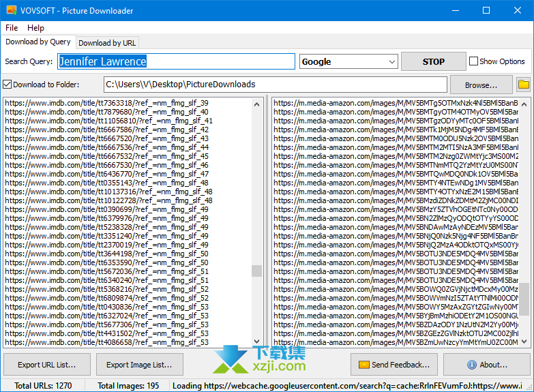This screenshot has height=392, width=534.
Task: Click Export Image List... button
Action: (x=139, y=365)
